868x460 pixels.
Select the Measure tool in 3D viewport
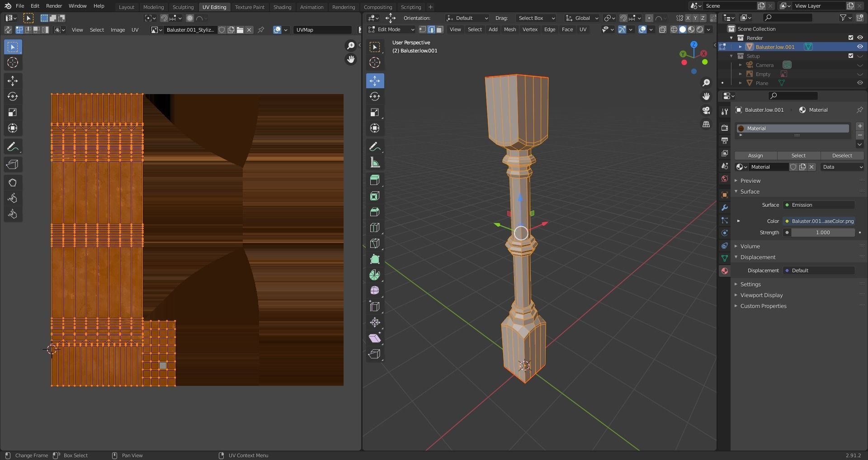click(x=375, y=162)
